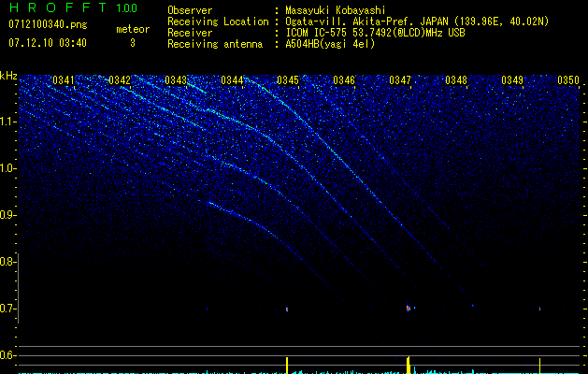Screen dimensions: 588x374
Task: Click the Receiver field label
Action: pyautogui.click(x=190, y=33)
